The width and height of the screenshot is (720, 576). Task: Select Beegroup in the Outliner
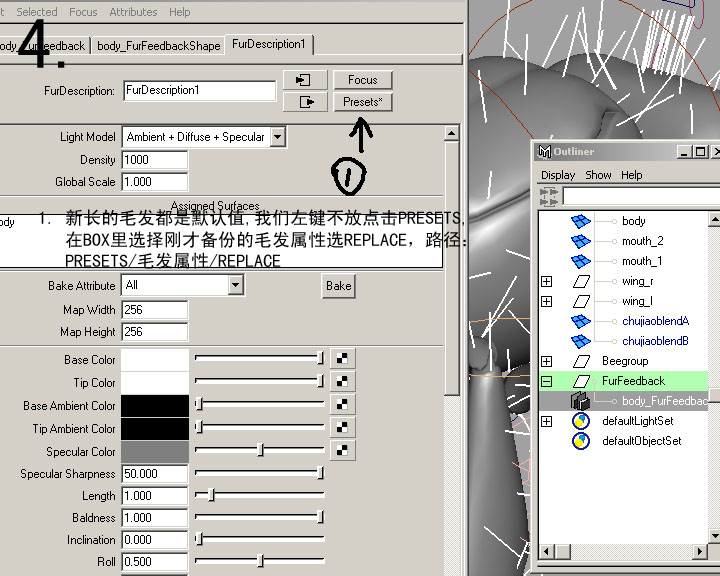point(625,361)
